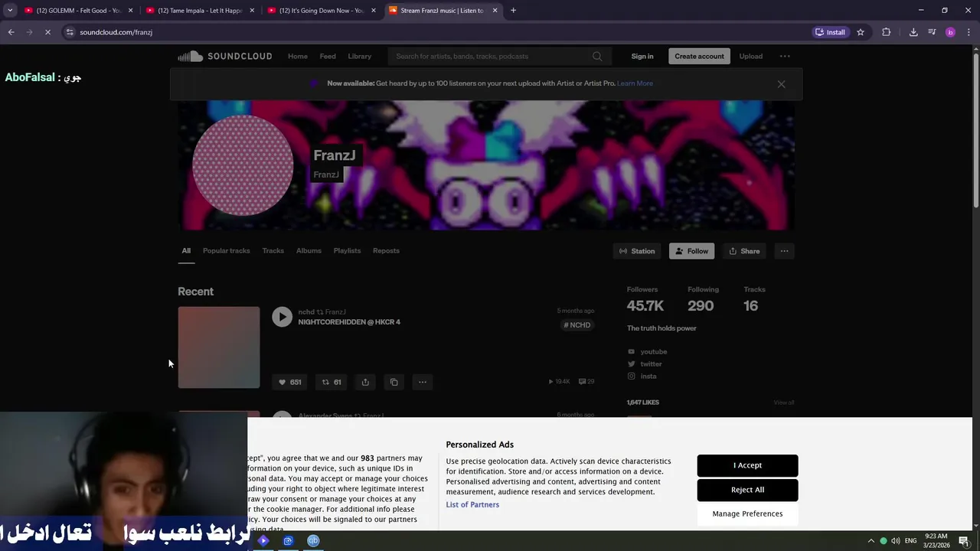Dismiss the Artist Pro announcement banner
Image resolution: width=980 pixels, height=551 pixels.
[781, 84]
